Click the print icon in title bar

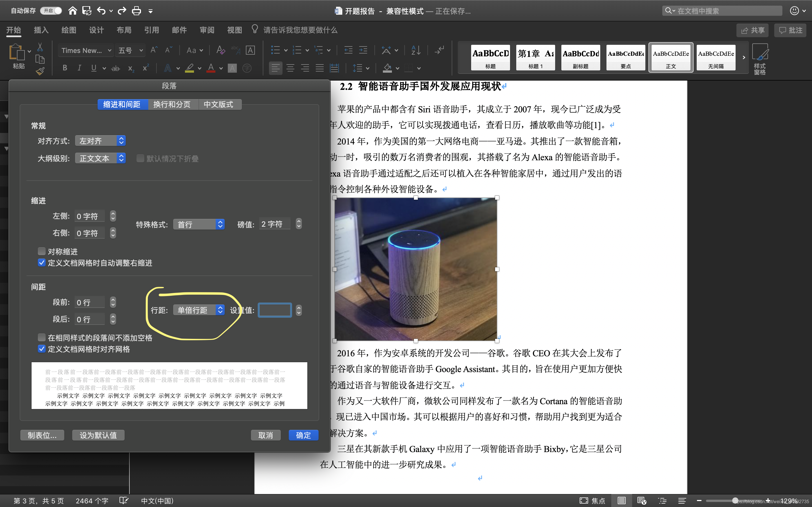click(x=136, y=11)
